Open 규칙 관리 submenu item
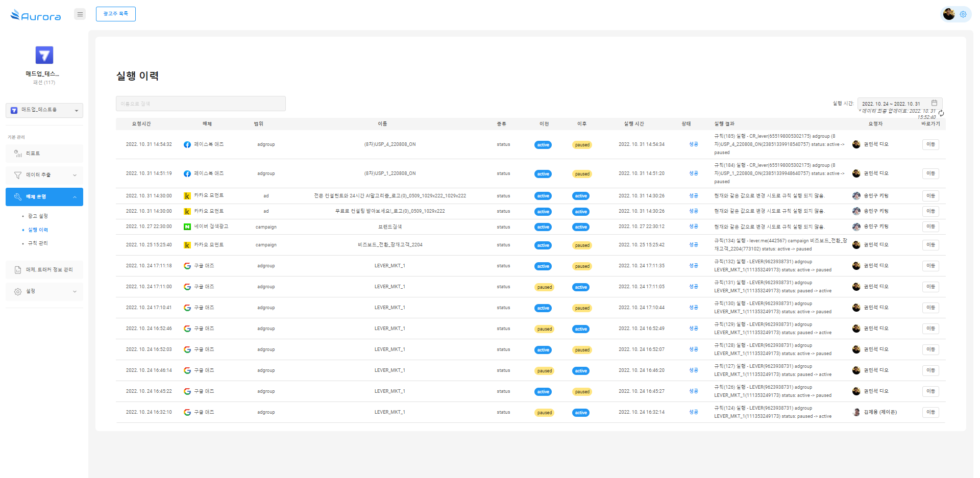Viewport: 980px width, 478px height. point(38,243)
